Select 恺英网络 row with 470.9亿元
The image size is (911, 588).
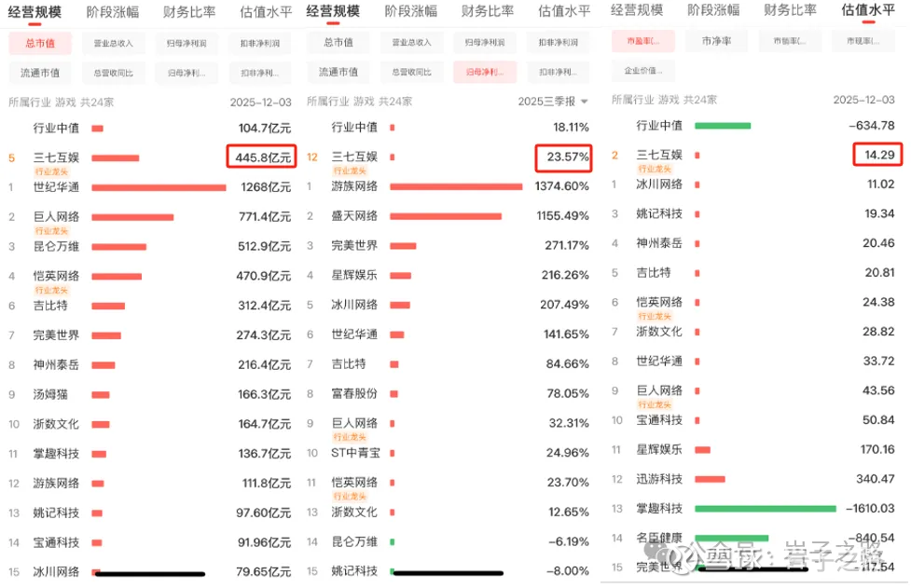149,277
